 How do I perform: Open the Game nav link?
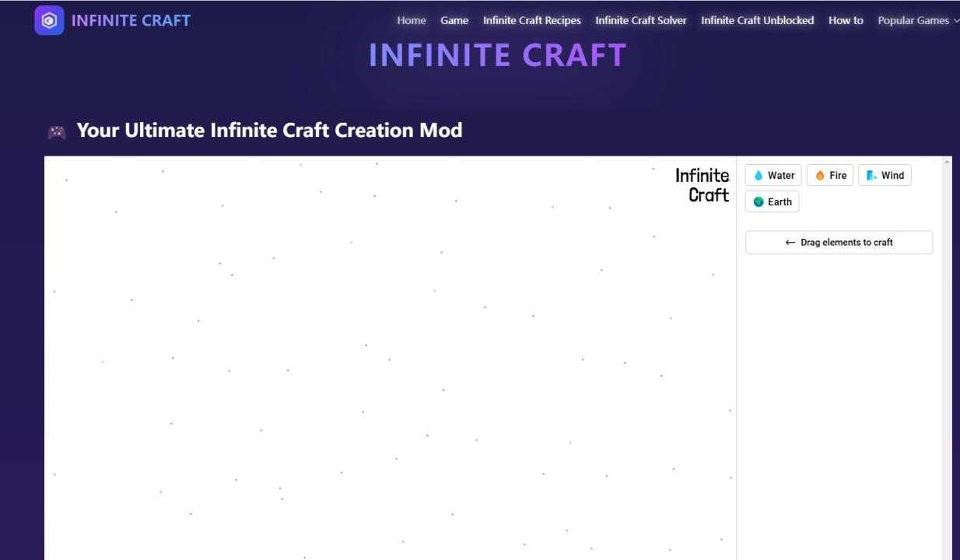454,20
